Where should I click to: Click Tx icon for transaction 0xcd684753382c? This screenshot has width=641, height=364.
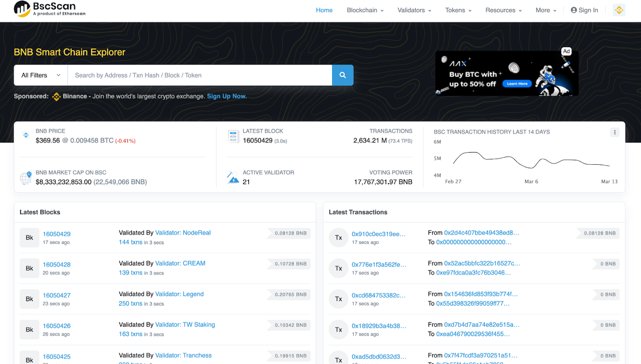coord(338,299)
